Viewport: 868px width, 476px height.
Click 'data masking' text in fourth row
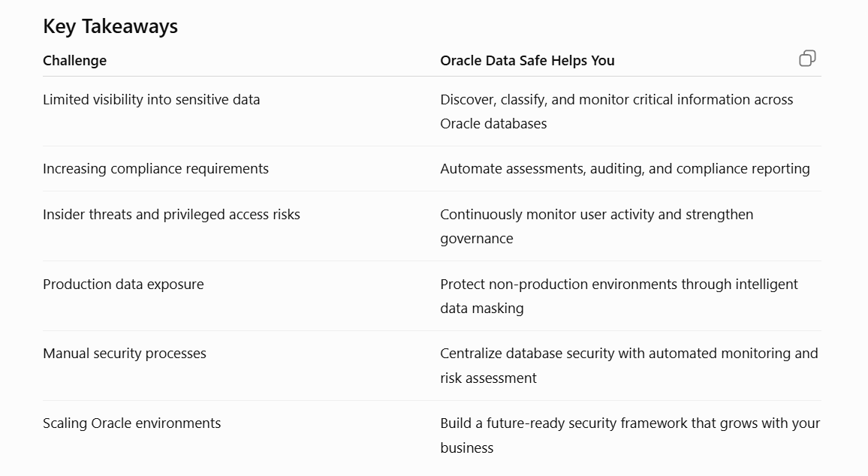pos(481,309)
